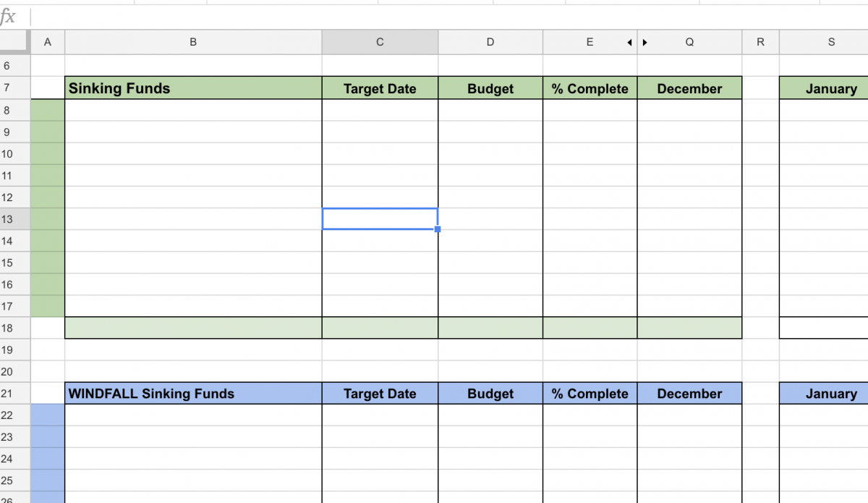Image resolution: width=868 pixels, height=503 pixels.
Task: Click blue January header cell
Action: point(824,394)
